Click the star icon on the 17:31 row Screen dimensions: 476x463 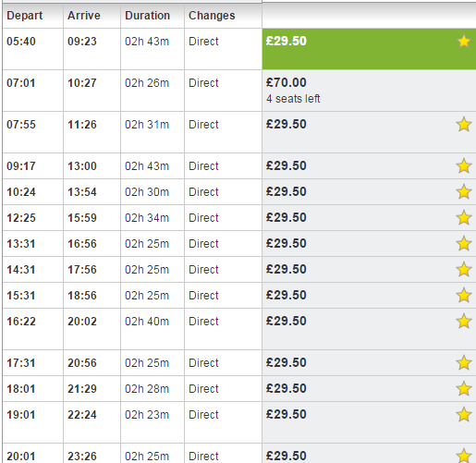[x=464, y=362]
